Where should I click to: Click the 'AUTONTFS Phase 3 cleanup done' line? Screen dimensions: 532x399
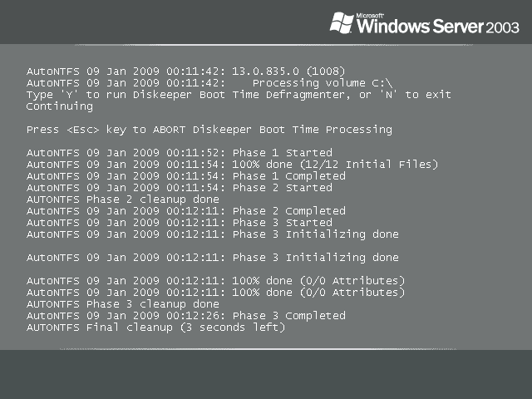coord(123,304)
